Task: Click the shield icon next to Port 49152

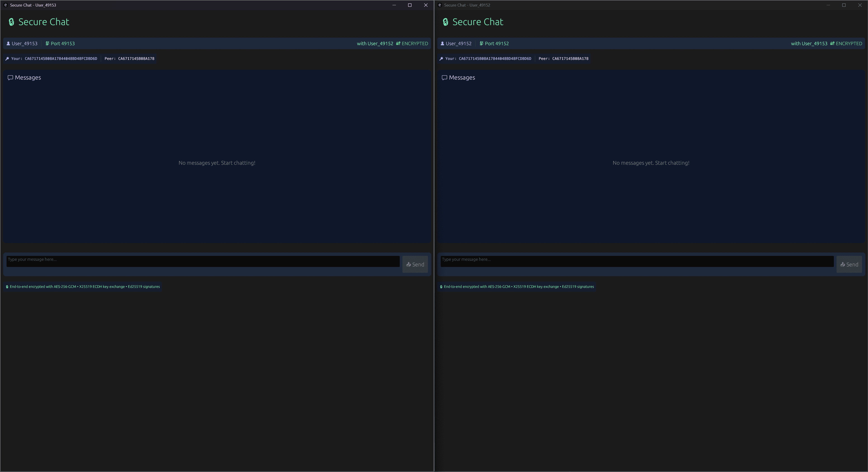Action: tap(481, 43)
